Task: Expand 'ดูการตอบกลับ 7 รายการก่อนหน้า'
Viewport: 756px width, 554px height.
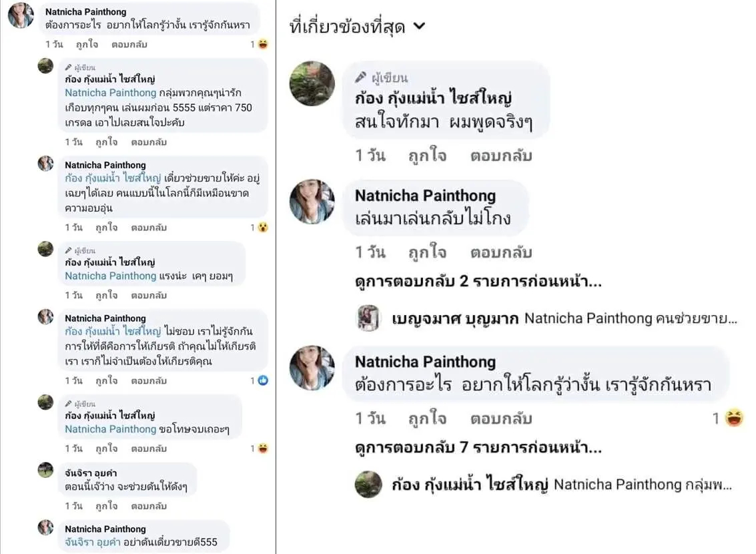Action: pyautogui.click(x=478, y=447)
